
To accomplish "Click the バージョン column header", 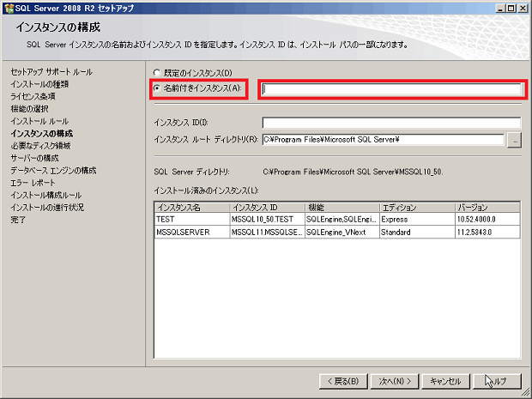I will point(487,208).
